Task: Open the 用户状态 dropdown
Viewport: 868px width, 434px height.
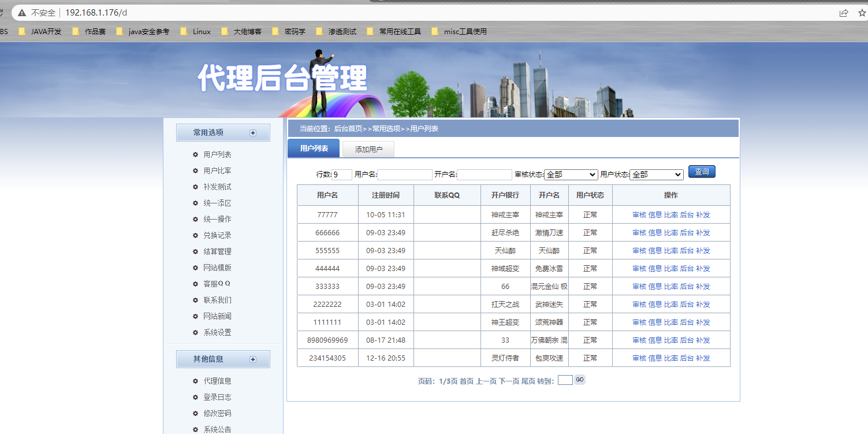Action: 657,175
